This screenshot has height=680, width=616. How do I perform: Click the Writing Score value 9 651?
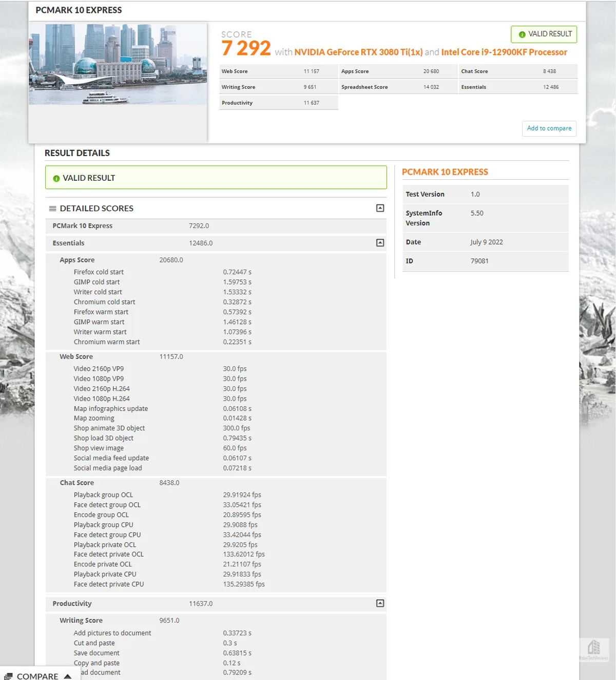pos(310,87)
